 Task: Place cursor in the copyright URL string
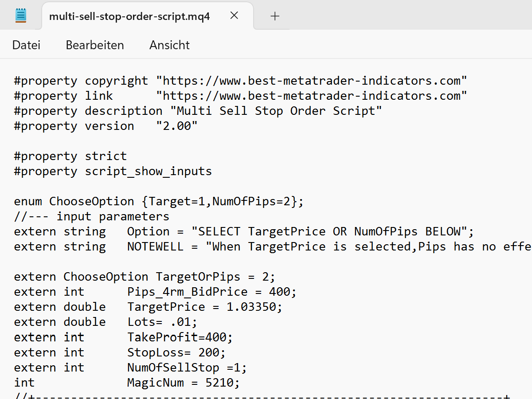[x=311, y=81]
